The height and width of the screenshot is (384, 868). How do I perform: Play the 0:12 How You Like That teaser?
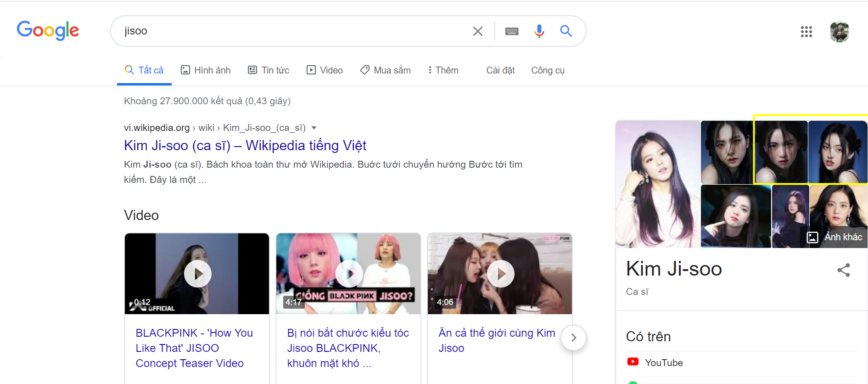click(197, 274)
